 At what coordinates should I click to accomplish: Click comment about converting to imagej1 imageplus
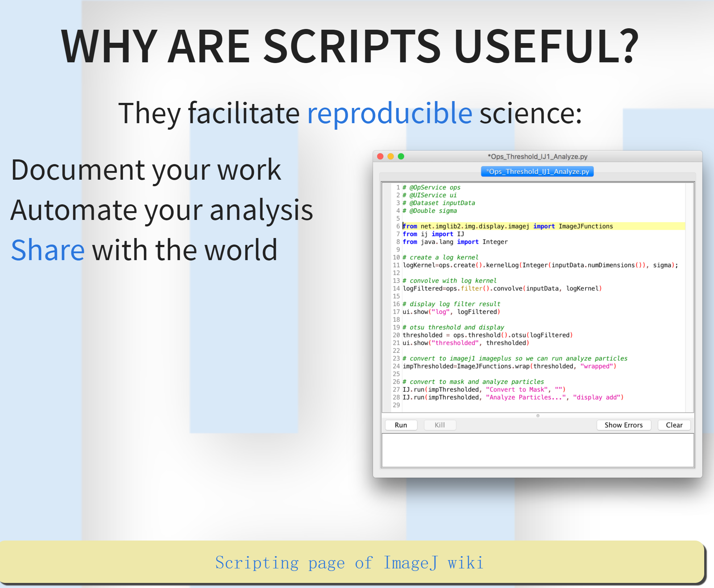515,358
